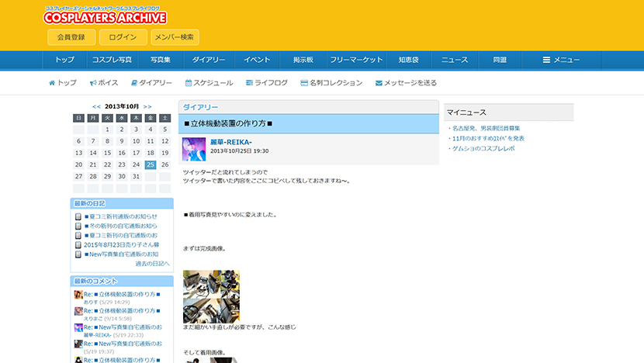The height and width of the screenshot is (363, 644).
Task: Select highlighted day 25 in calendar
Action: (x=150, y=164)
